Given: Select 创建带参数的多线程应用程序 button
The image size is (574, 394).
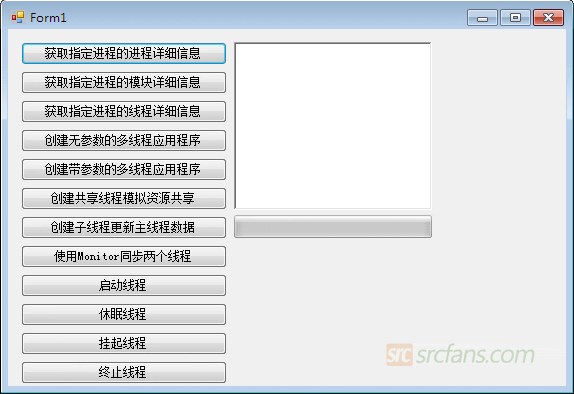Looking at the screenshot, I should 124,169.
